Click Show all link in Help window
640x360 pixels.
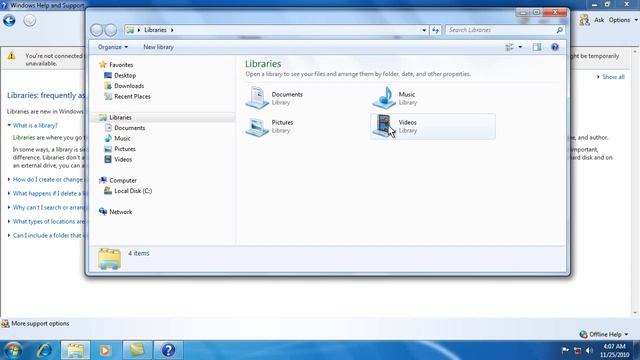pos(613,77)
